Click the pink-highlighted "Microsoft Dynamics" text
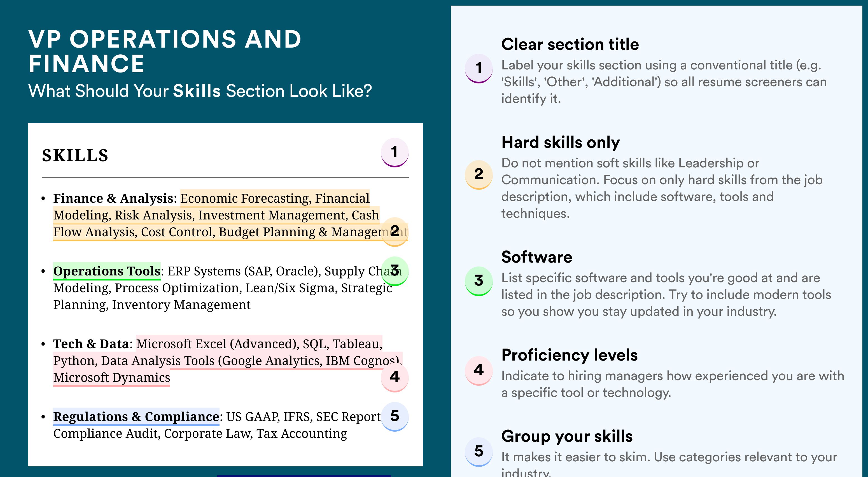Viewport: 868px width, 477px height. point(111,378)
